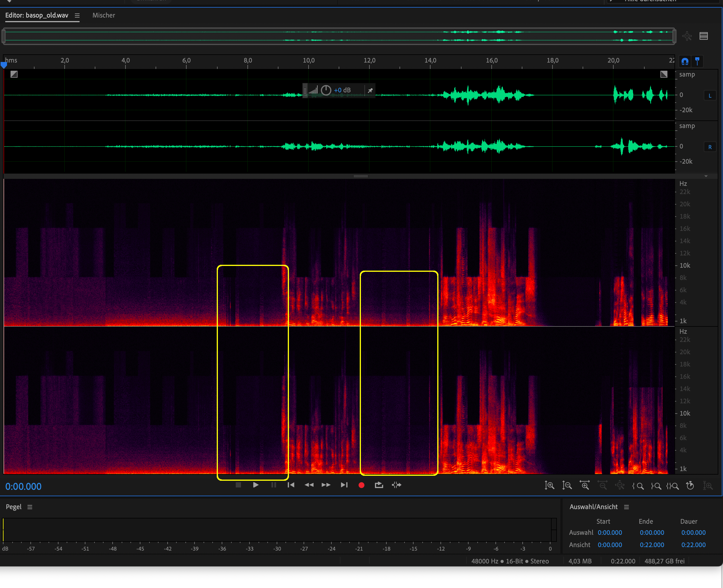Click zoom in time icon
This screenshot has height=588, width=723.
pos(585,485)
